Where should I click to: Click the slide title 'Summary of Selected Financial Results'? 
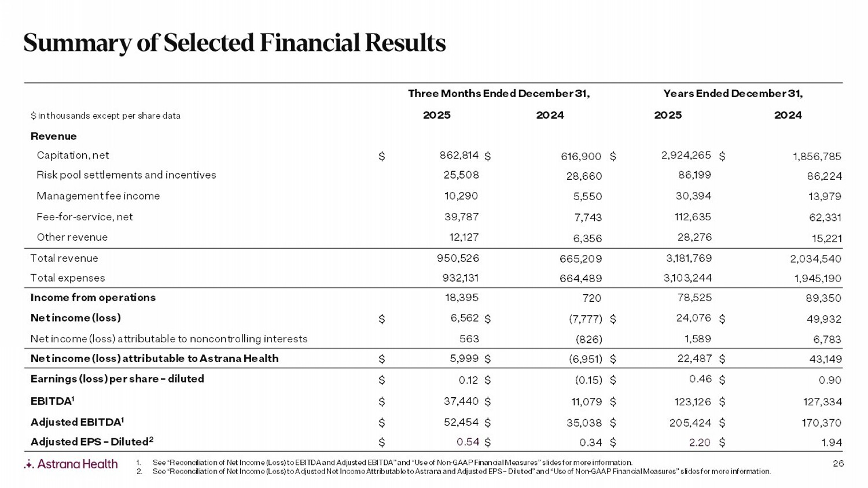click(x=234, y=43)
